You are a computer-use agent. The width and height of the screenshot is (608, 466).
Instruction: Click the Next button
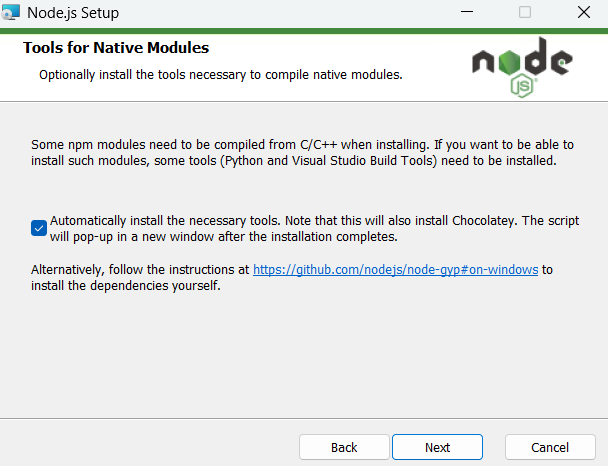[437, 447]
